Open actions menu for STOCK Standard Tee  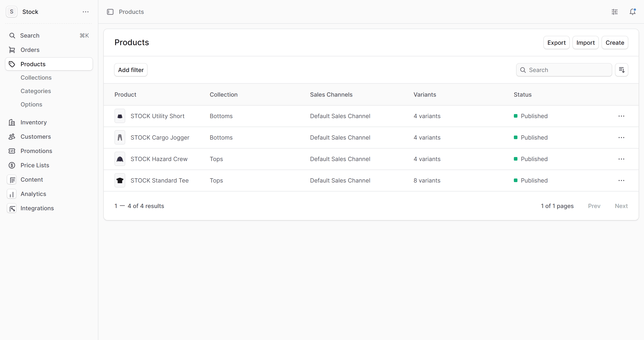[x=621, y=181]
